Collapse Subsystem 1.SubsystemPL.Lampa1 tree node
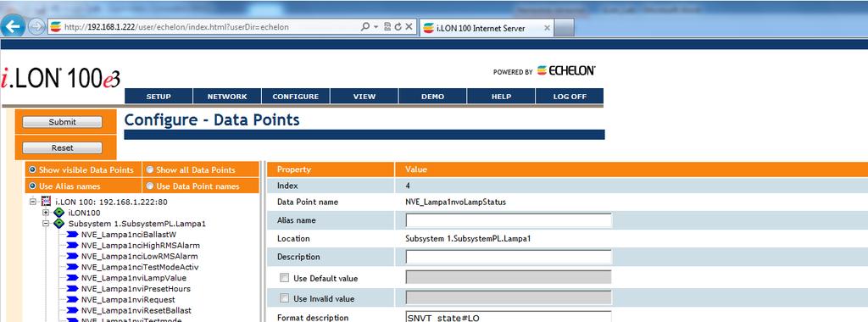 pos(46,224)
